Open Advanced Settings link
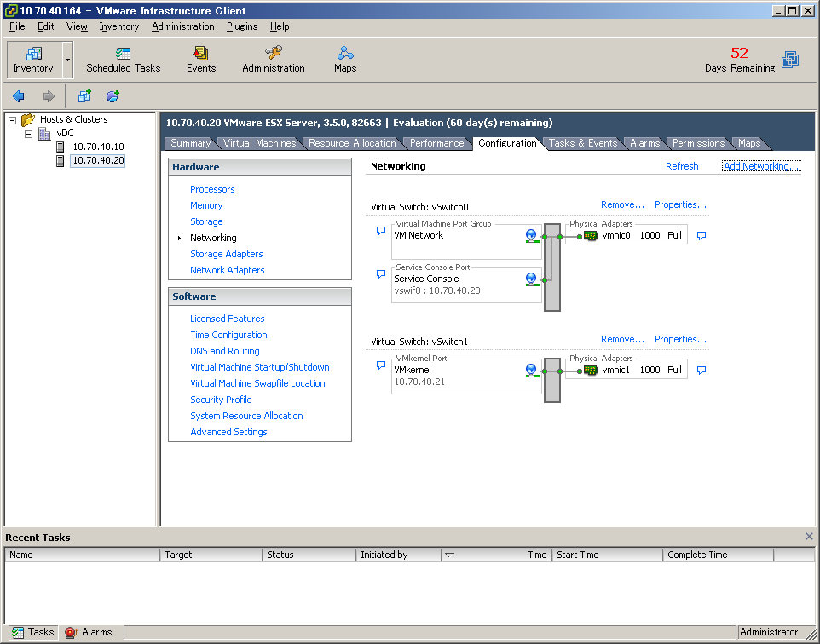Image resolution: width=820 pixels, height=644 pixels. [228, 432]
